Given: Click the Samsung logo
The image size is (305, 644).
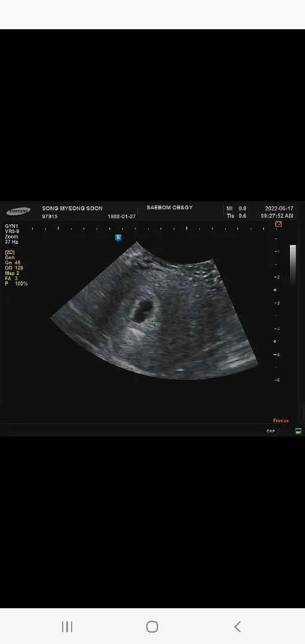Looking at the screenshot, I should [x=19, y=211].
